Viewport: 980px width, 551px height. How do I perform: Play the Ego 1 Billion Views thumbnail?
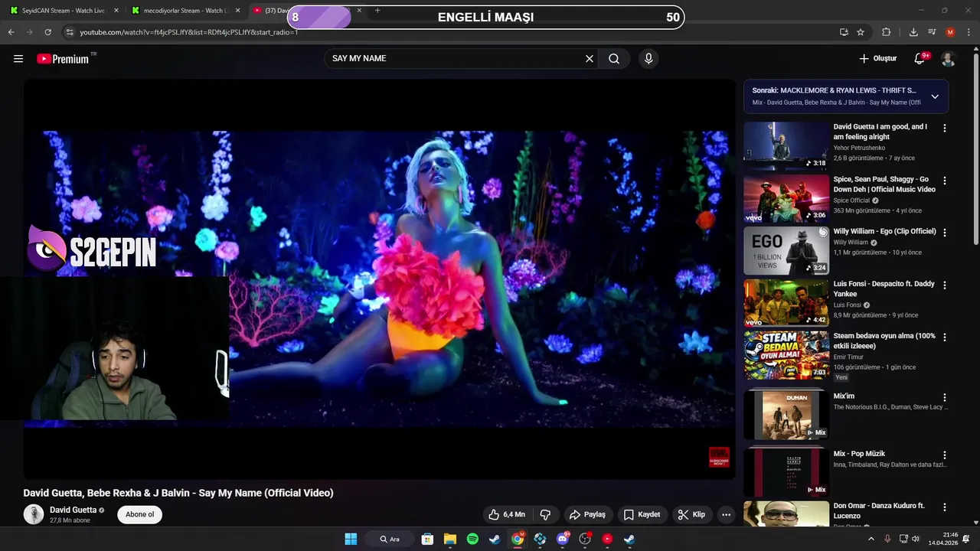coord(786,250)
